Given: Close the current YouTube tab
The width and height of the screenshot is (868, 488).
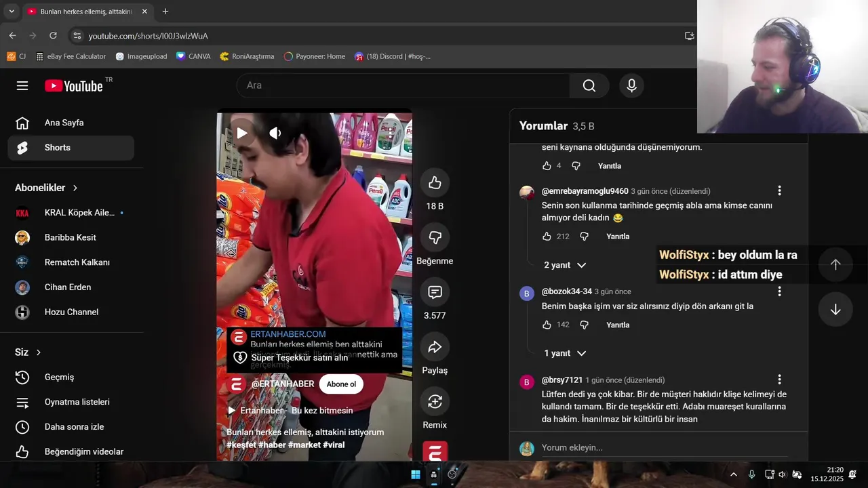Looking at the screenshot, I should click(144, 12).
